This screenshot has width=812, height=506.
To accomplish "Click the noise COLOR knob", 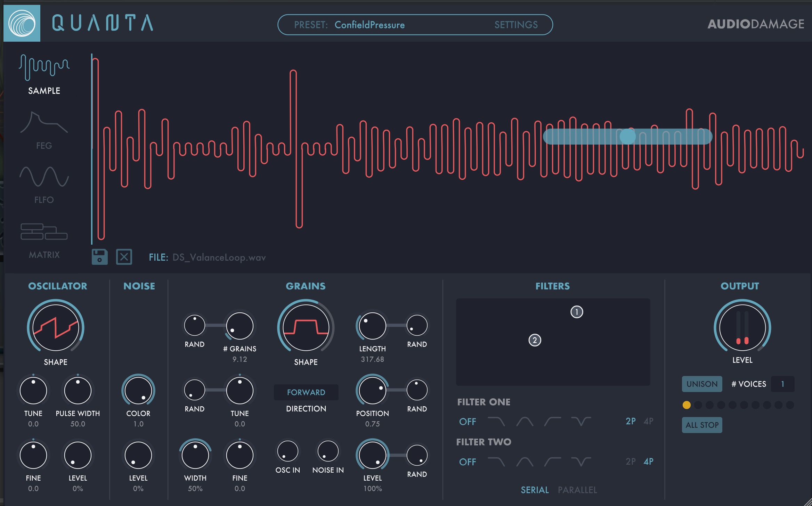I will click(x=138, y=391).
